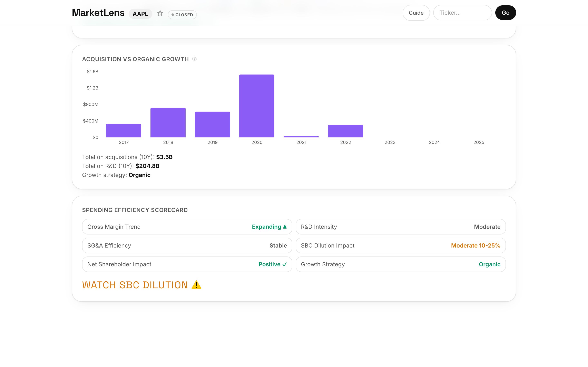This screenshot has width=588, height=367.
Task: Select the 2018 acquisition bar
Action: [x=168, y=123]
